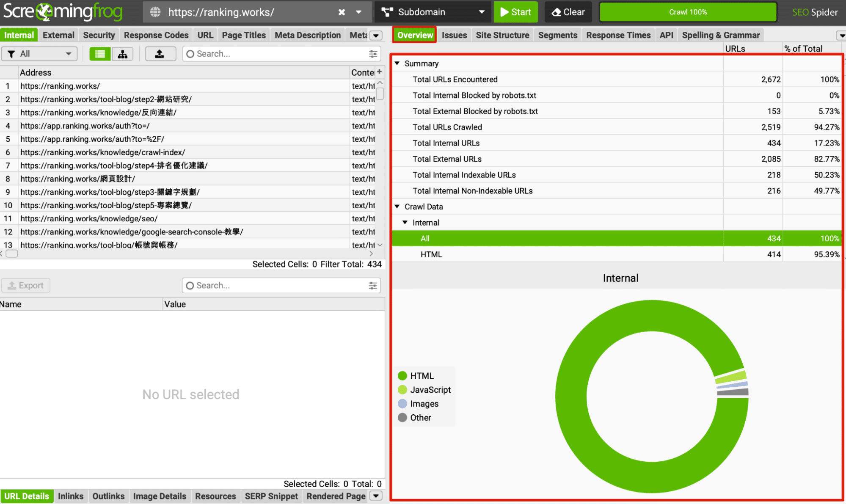Switch to list view icon
Screen dimensions: 846x504
(100, 54)
